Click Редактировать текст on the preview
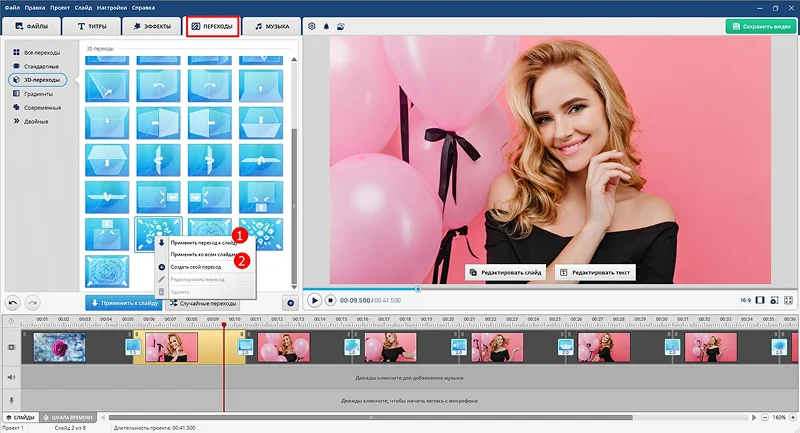This screenshot has height=433, width=800. [595, 272]
